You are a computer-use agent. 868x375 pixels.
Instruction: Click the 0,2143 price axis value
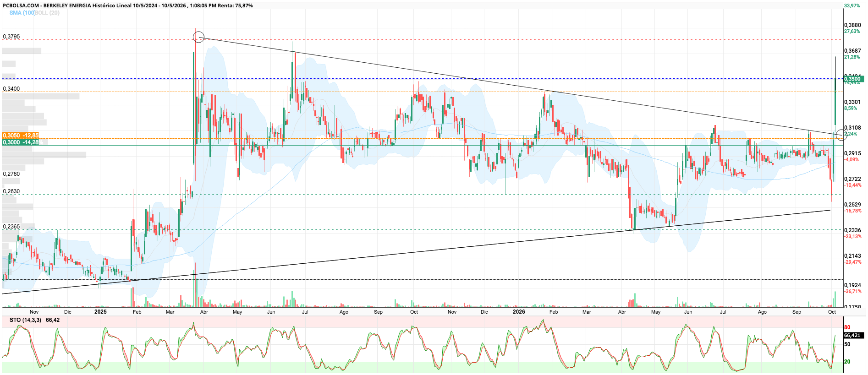coord(852,256)
